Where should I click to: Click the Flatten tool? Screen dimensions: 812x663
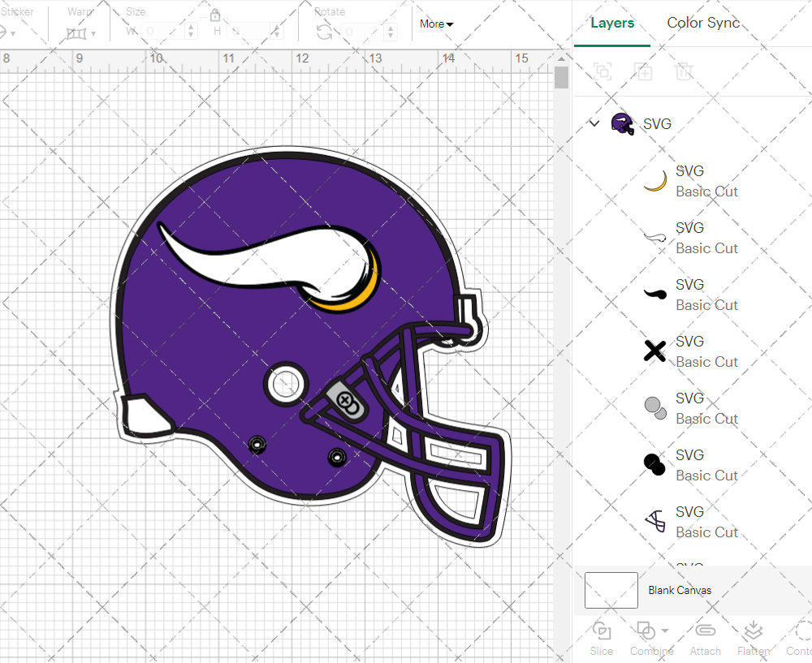tap(754, 639)
